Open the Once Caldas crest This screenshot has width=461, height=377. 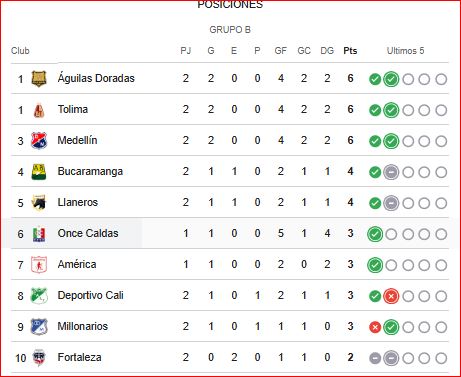(39, 234)
